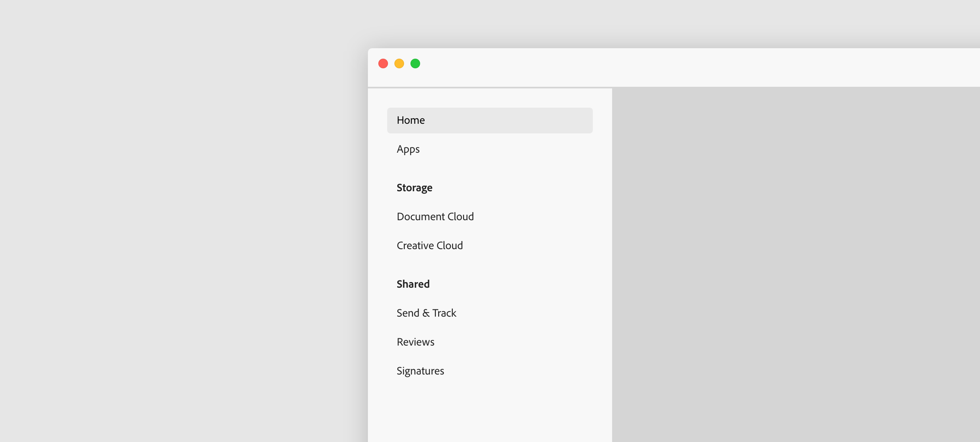This screenshot has width=980, height=442.
Task: Click the Shared section heading
Action: point(413,284)
